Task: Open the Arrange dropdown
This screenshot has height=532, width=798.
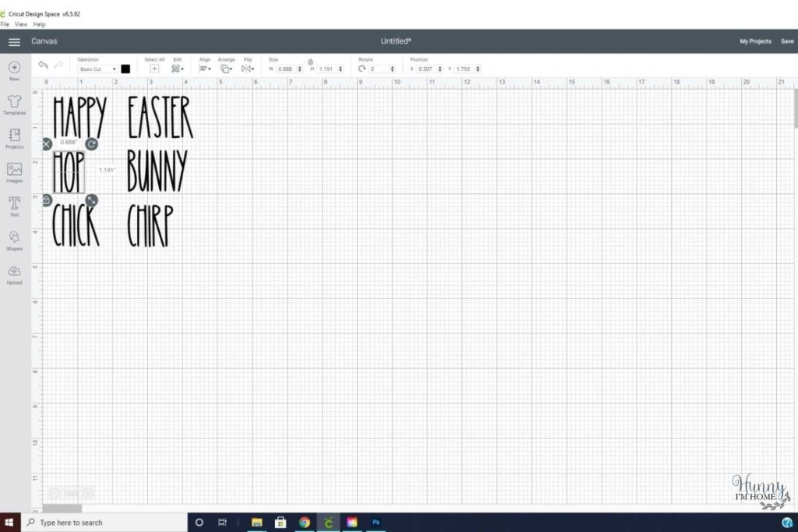Action: click(x=227, y=69)
